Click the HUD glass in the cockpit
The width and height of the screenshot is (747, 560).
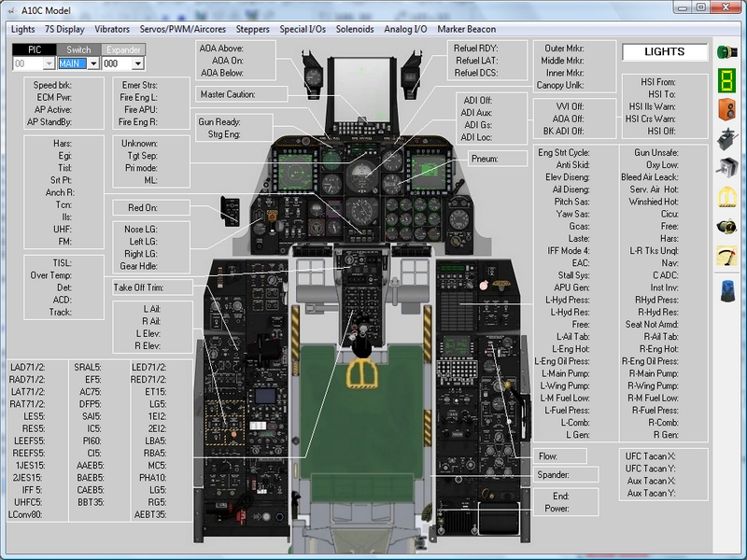[x=361, y=89]
